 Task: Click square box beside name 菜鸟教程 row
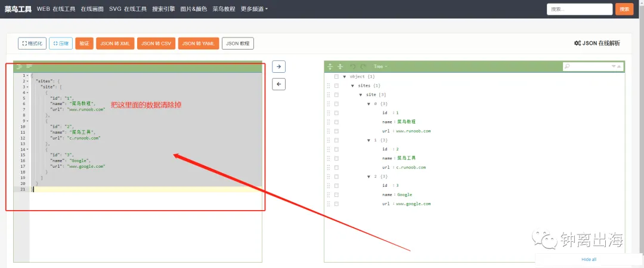coord(336,122)
